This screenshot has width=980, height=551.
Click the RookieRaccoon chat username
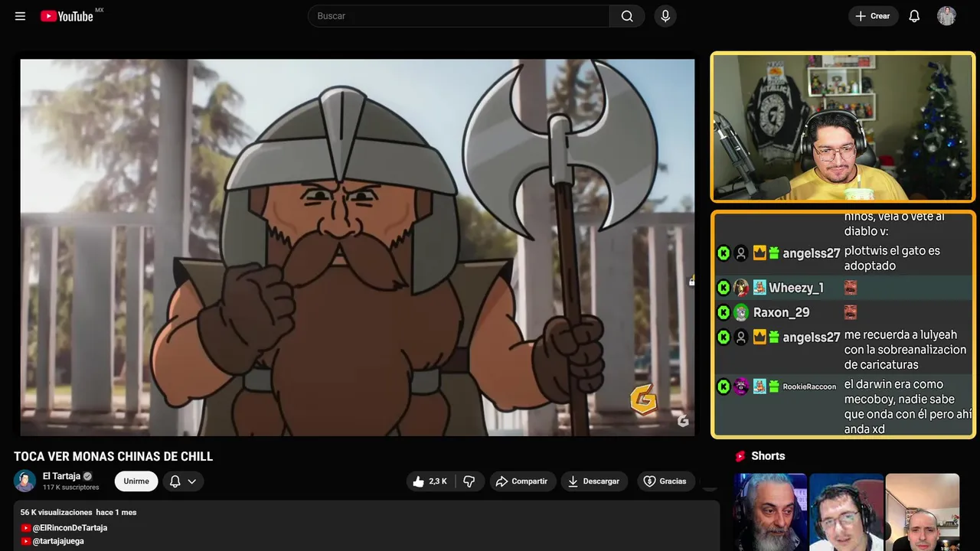809,386
